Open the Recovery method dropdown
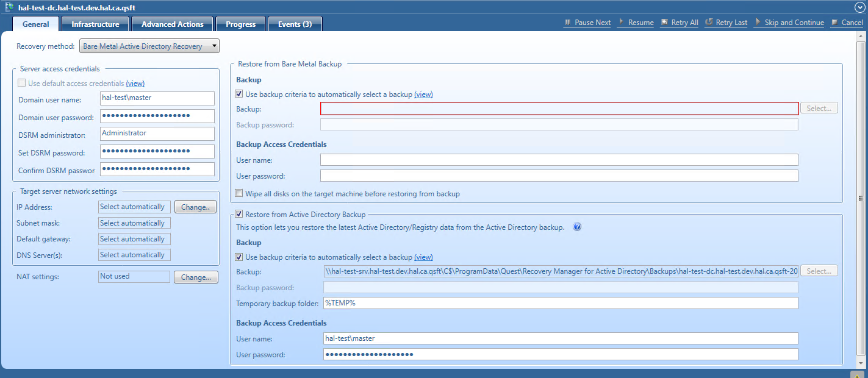The width and height of the screenshot is (868, 378). (149, 46)
